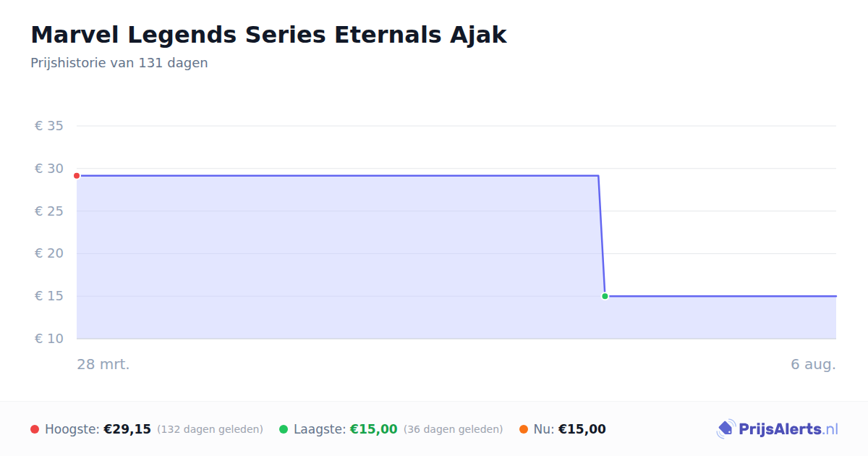Click the 28 mrt. start date label
This screenshot has width=868, height=456.
click(x=103, y=364)
